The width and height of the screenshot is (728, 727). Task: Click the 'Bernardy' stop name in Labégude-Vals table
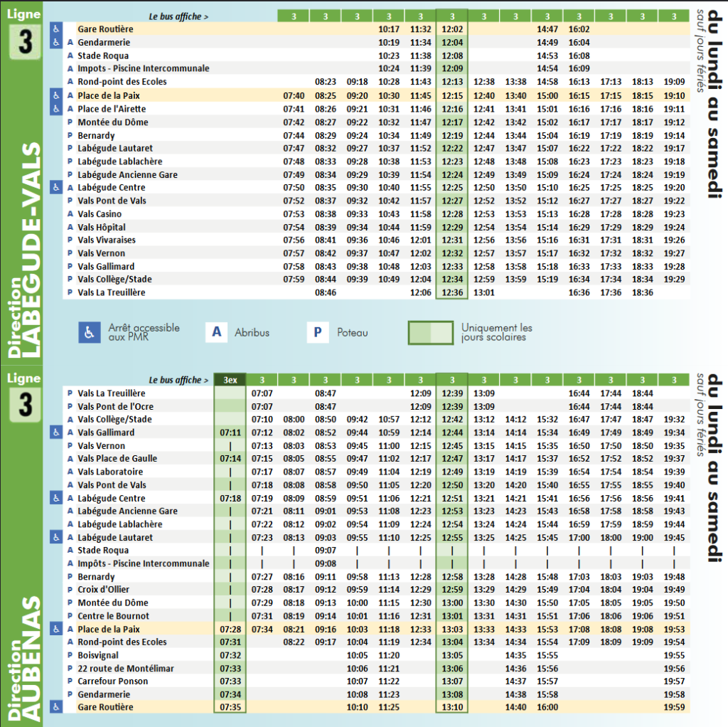tap(96, 136)
